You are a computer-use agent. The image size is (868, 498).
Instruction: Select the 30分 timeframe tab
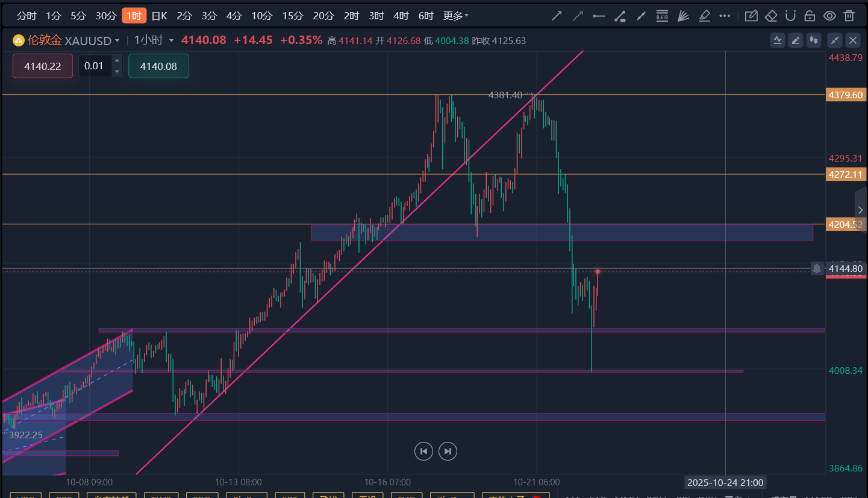click(106, 16)
